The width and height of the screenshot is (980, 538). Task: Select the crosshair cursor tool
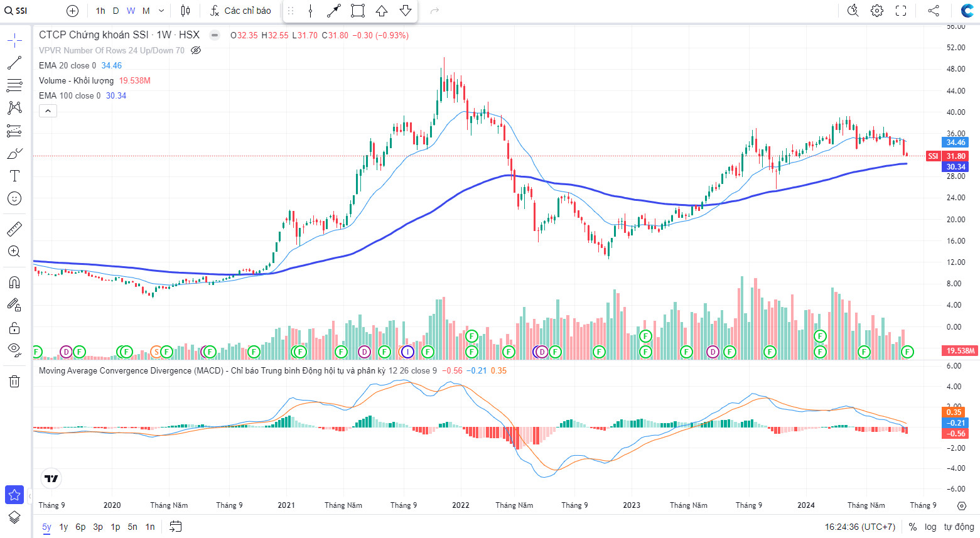tap(14, 41)
